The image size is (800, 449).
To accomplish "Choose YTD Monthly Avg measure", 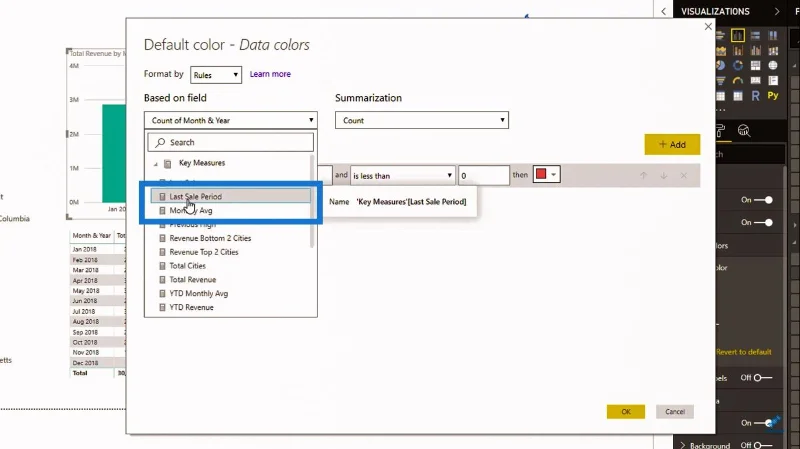I will point(198,293).
